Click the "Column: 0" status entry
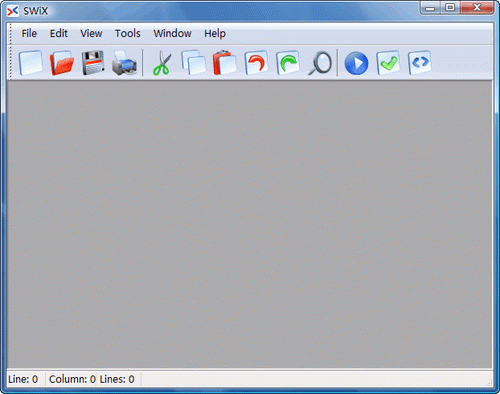This screenshot has height=394, width=500. (x=72, y=379)
